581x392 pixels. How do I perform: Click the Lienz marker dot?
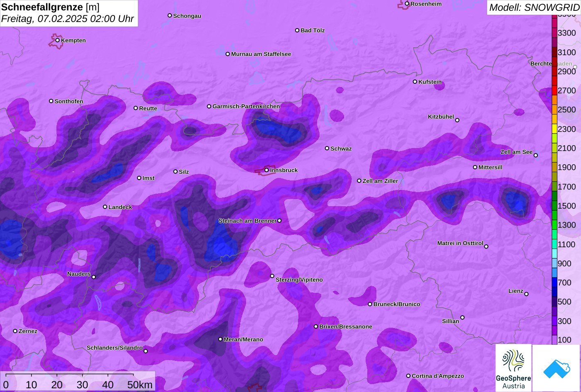(x=526, y=294)
